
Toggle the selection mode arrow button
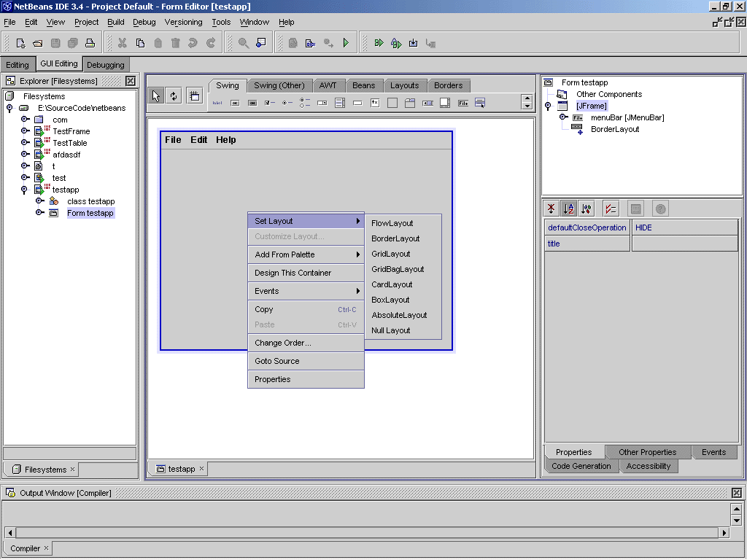click(156, 96)
